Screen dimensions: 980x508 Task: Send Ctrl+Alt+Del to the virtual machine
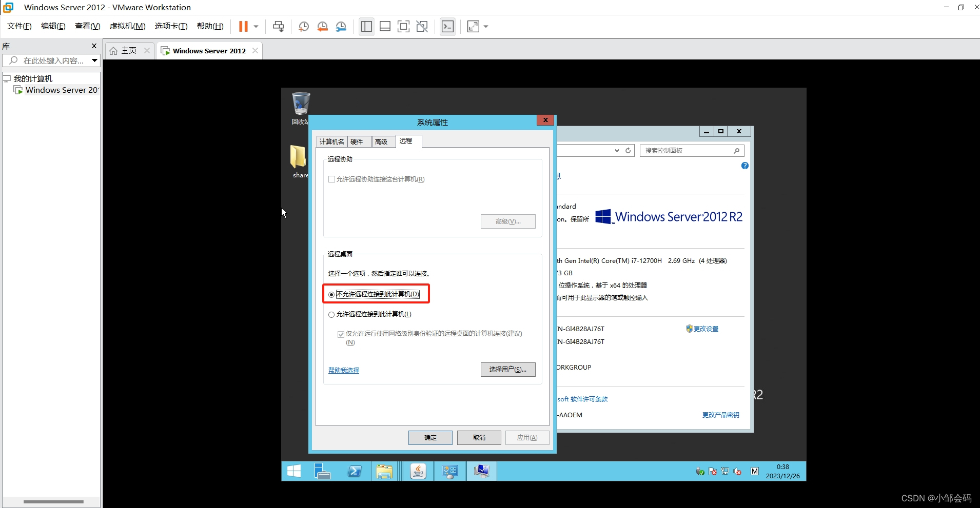(278, 26)
